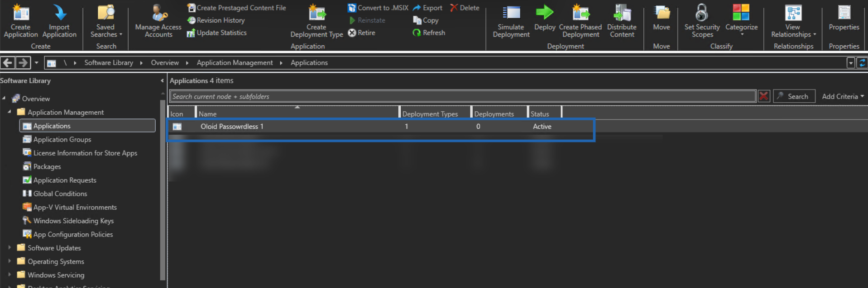Screen dimensions: 868x288
Task: Open Revision History
Action: coord(216,20)
